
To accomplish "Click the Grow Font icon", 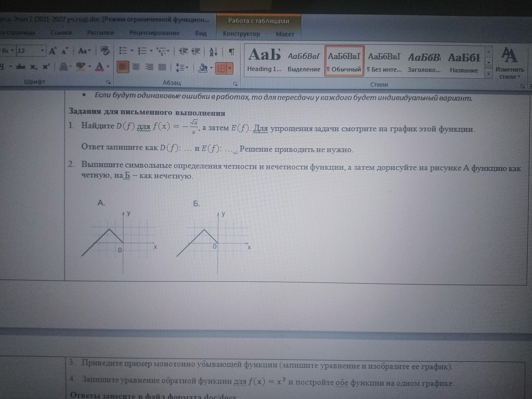I will 52,51.
